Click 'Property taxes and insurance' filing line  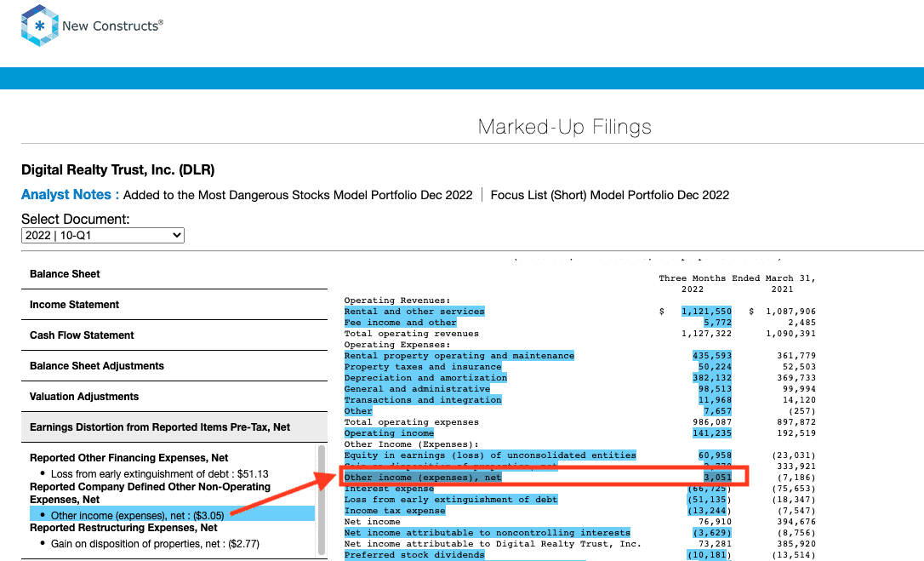[x=423, y=367]
